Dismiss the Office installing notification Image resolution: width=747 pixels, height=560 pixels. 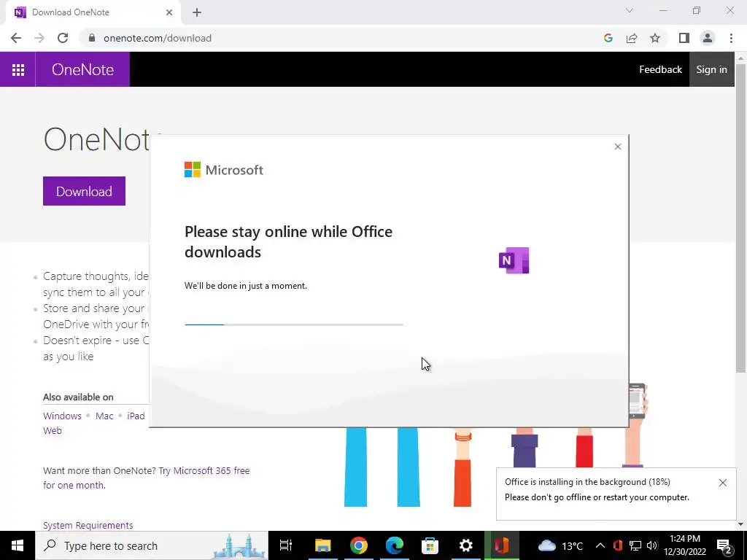coord(722,483)
